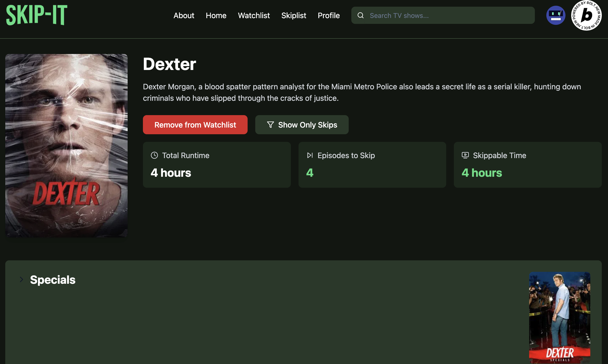Click the Skippable Time screen icon
608x364 pixels.
coord(465,155)
